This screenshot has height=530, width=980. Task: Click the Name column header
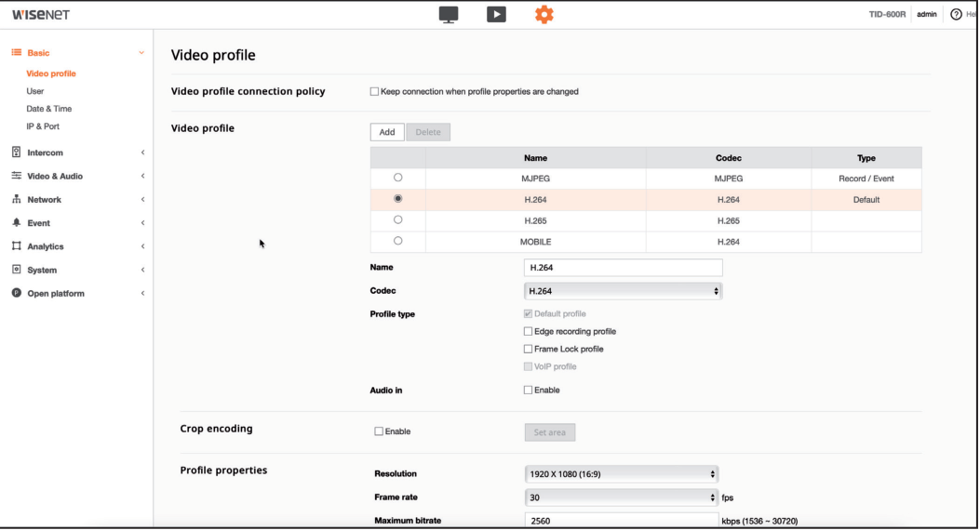pos(536,158)
